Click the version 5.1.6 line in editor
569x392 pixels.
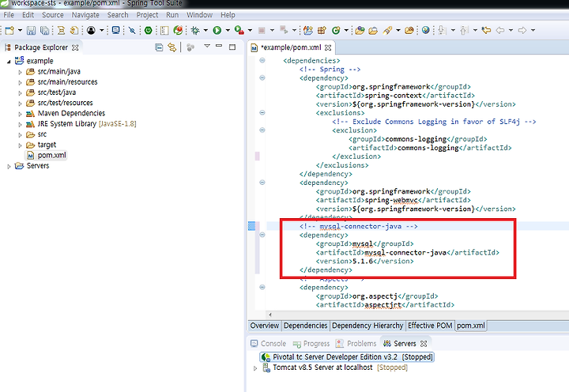pyautogui.click(x=364, y=262)
